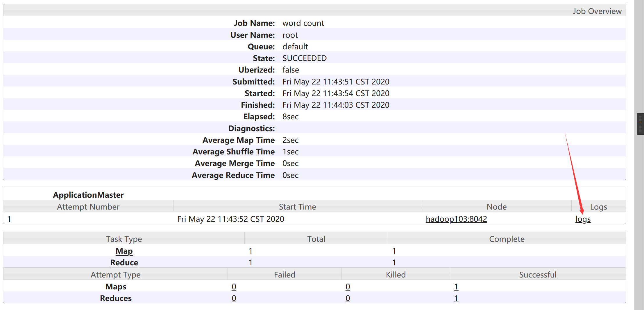Open the Reduce task type link
The width and height of the screenshot is (644, 310).
pyautogui.click(x=124, y=262)
